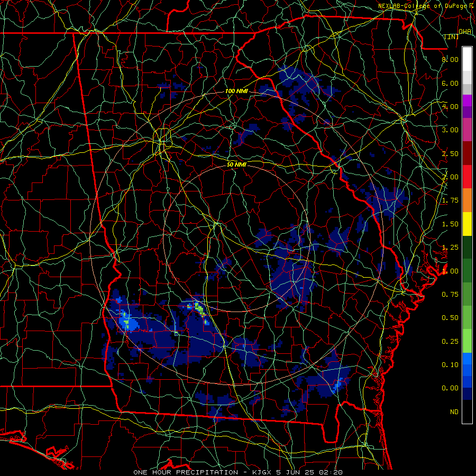
Task: Pick the bright red legend swatch beside 2.00
Action: 467,177
